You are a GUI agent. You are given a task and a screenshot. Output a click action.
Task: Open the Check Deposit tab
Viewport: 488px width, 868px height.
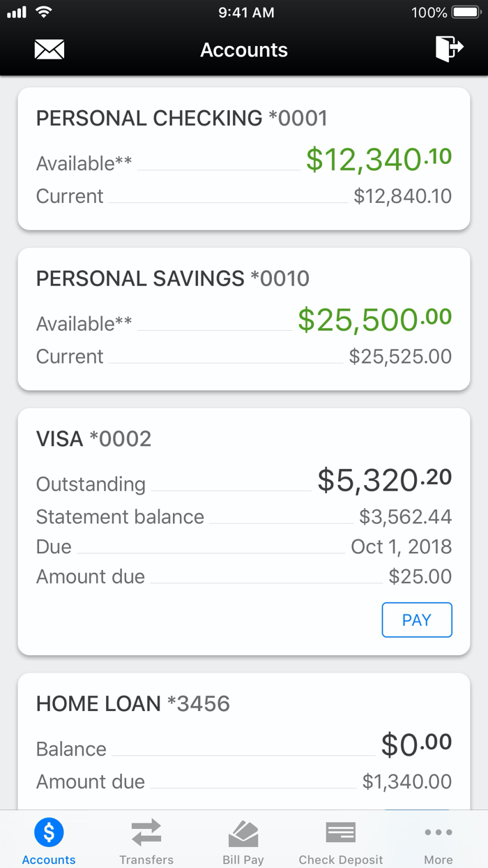(x=340, y=840)
